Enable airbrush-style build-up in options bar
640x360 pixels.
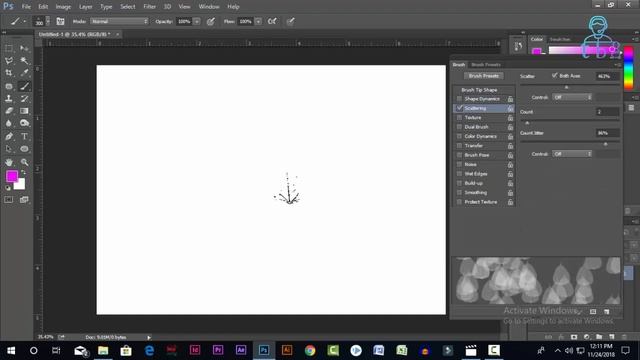[272, 21]
